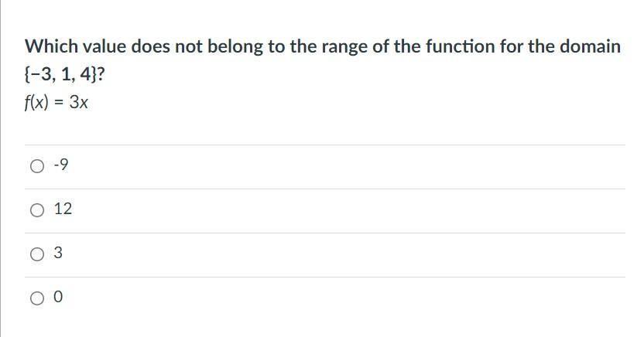The image size is (644, 337).
Task: Click the "f(x)" part of the equation
Action: click(37, 103)
